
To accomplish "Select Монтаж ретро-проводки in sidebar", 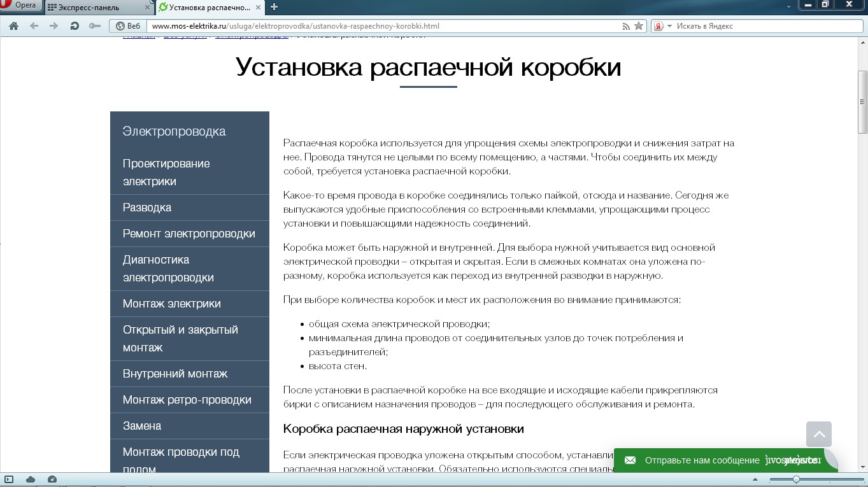I will tap(190, 400).
